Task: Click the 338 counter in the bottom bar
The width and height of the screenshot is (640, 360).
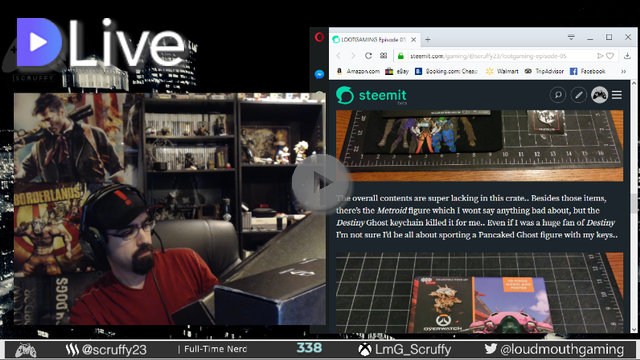Action: [309, 348]
